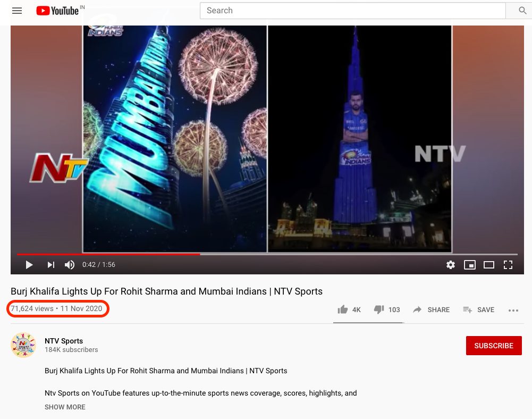Subscribe to NTV Sports
The image size is (532, 419).
coord(494,346)
